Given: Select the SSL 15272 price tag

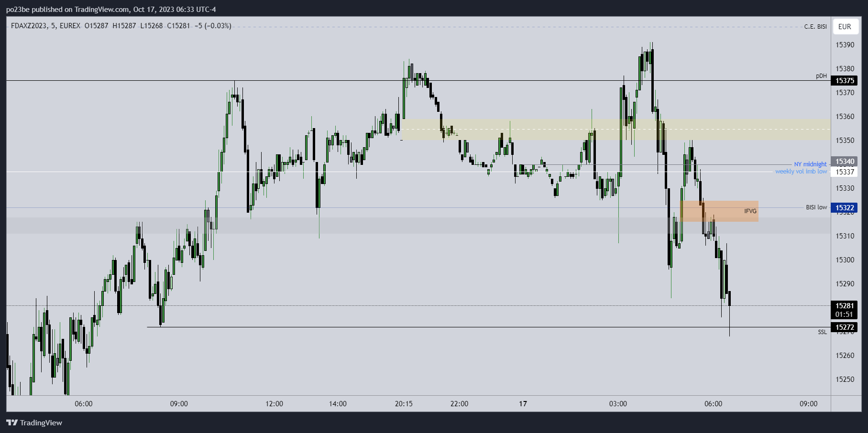Looking at the screenshot, I should tap(845, 327).
